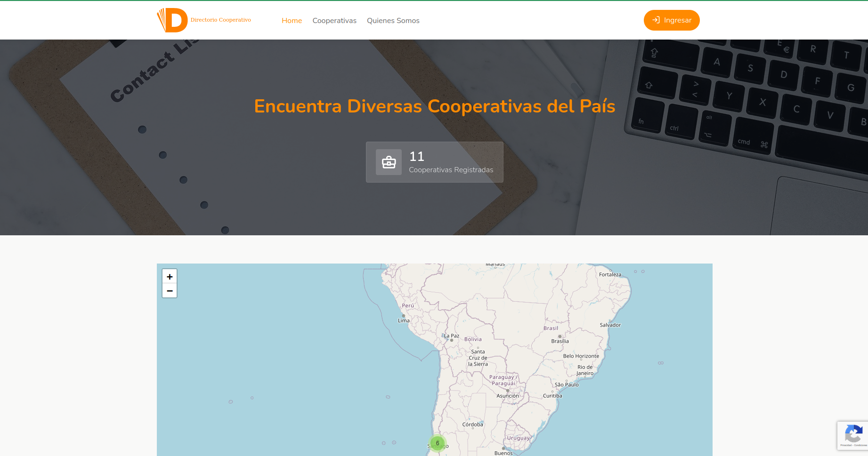Click the Fortaleza label on map

coord(610,274)
